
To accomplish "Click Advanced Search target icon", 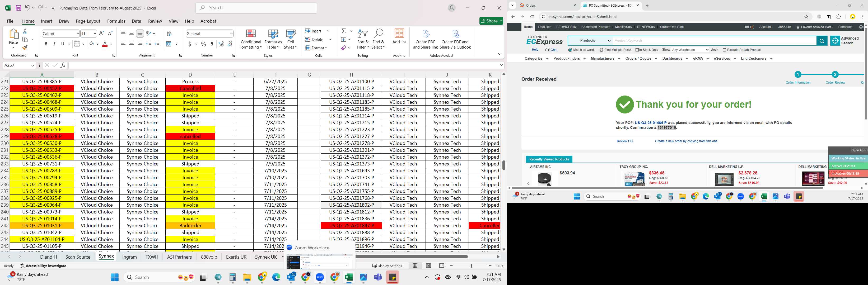I will click(835, 41).
